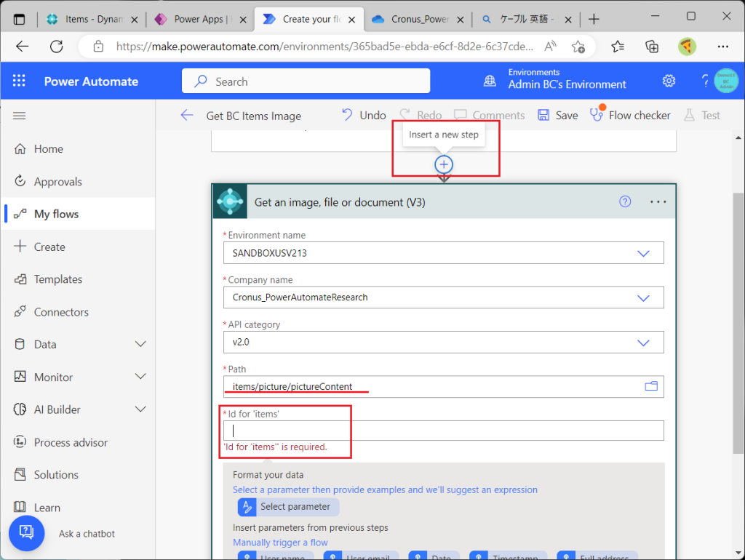Click Undo in the flow toolbar

click(x=364, y=116)
